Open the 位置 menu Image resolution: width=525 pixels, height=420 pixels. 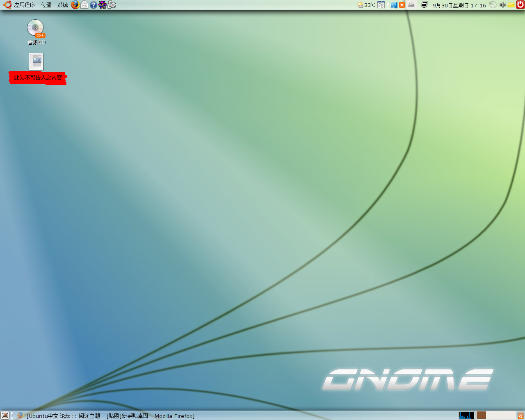click(46, 5)
